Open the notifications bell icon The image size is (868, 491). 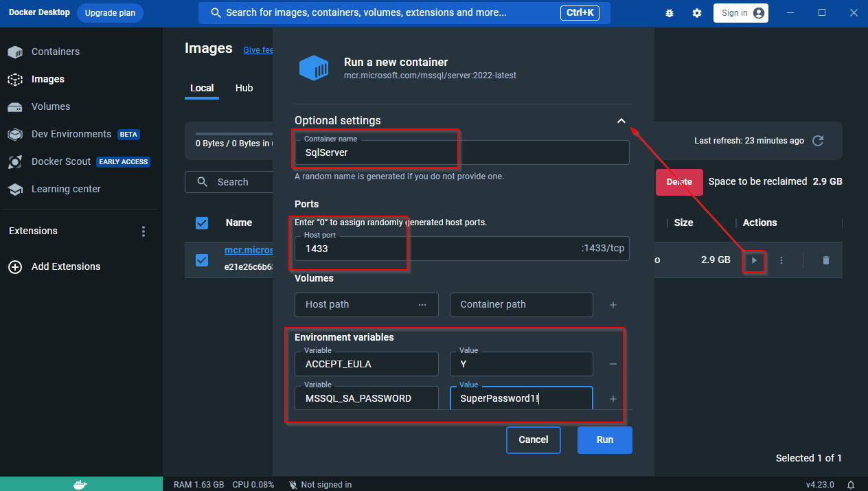(x=851, y=485)
